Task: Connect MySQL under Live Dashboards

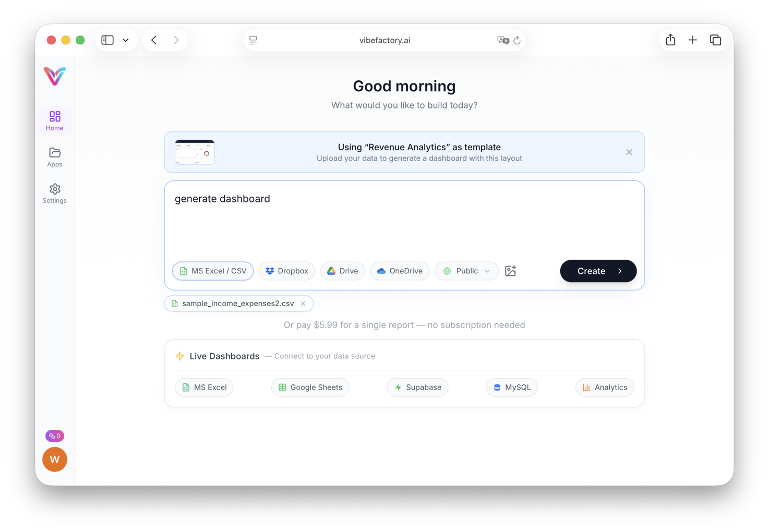Action: tap(511, 387)
